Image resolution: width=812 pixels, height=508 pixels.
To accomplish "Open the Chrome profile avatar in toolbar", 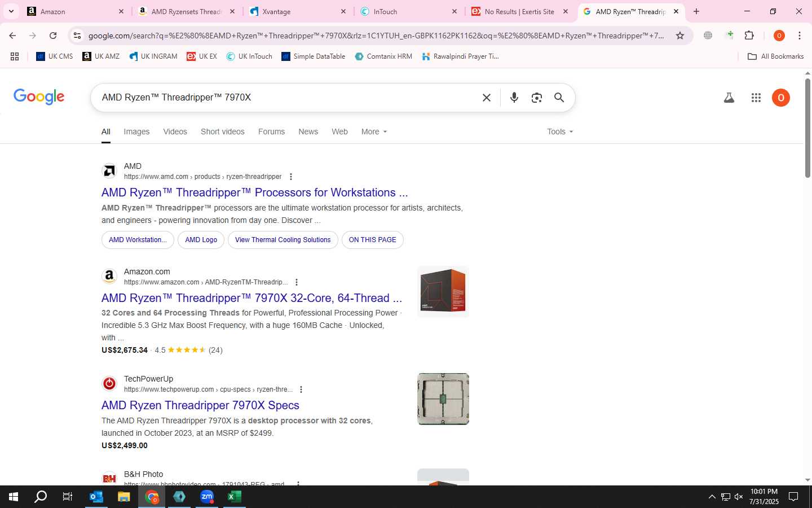I will (779, 36).
